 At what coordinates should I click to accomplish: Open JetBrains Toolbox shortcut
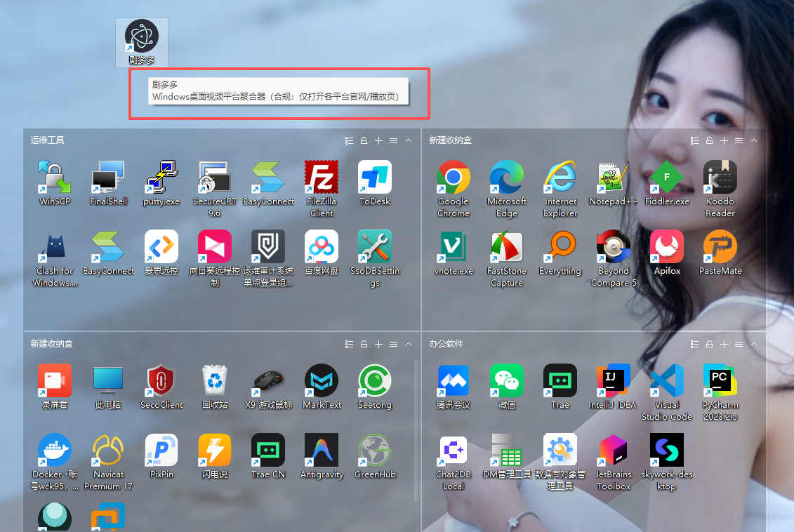coord(613,462)
